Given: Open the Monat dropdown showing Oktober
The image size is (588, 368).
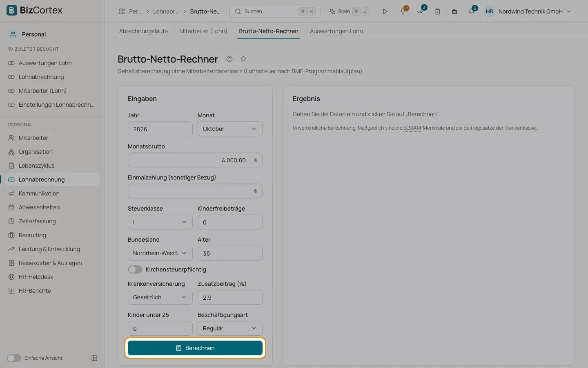Looking at the screenshot, I should [x=230, y=129].
